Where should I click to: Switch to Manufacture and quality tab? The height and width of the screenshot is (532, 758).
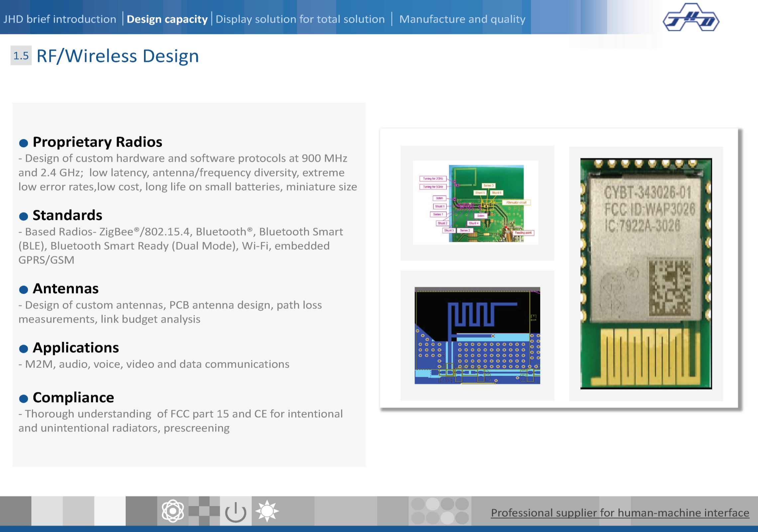[462, 19]
